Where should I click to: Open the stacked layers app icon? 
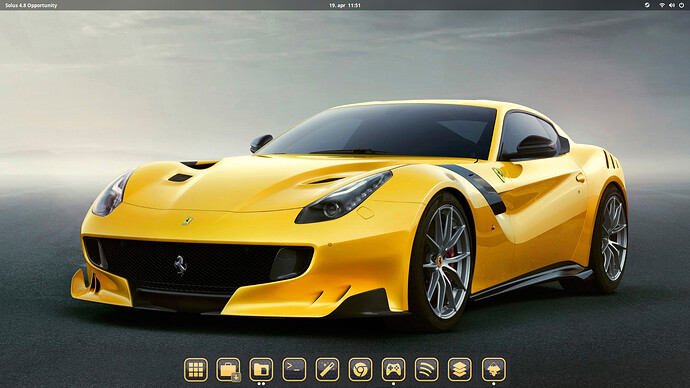[x=459, y=369]
